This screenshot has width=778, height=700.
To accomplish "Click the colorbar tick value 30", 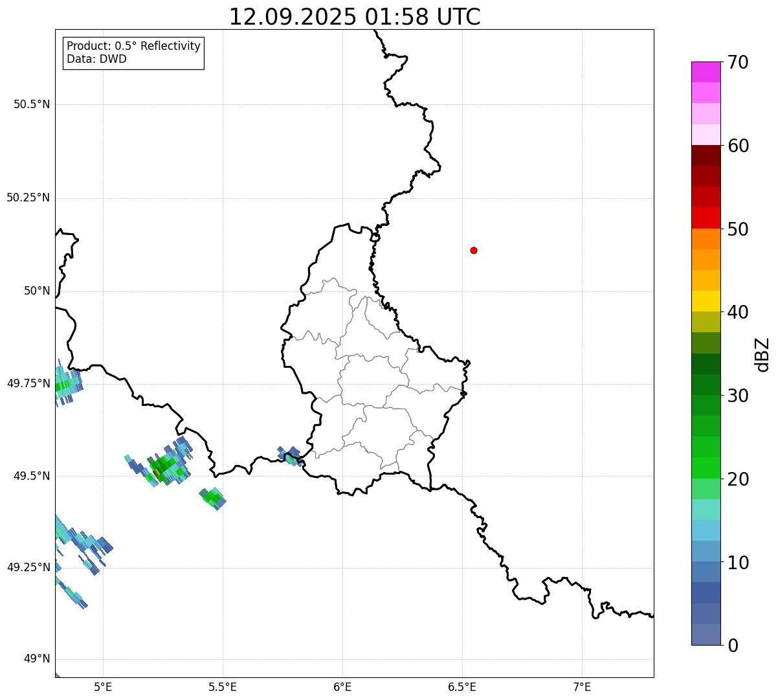I will [x=738, y=396].
